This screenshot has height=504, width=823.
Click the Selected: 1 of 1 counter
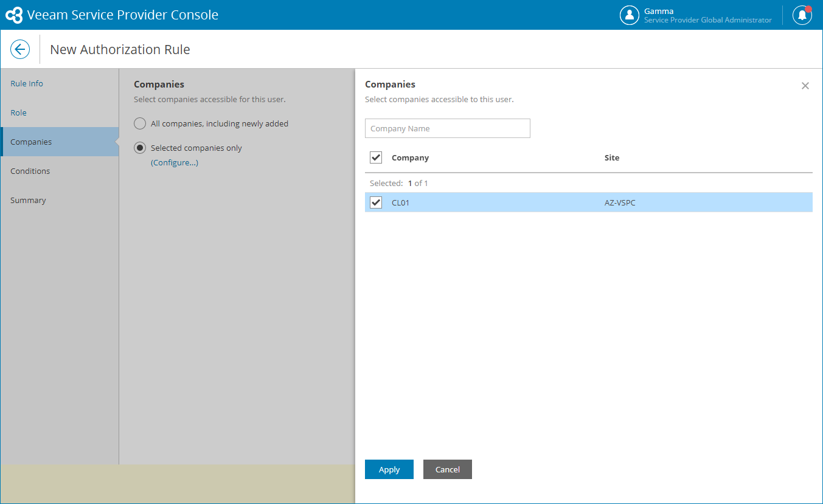[399, 183]
